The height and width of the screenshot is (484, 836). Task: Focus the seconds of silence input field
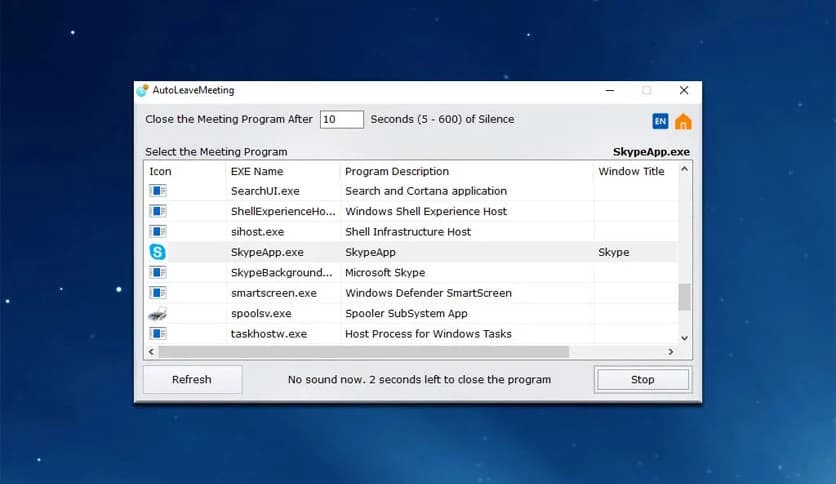click(342, 119)
